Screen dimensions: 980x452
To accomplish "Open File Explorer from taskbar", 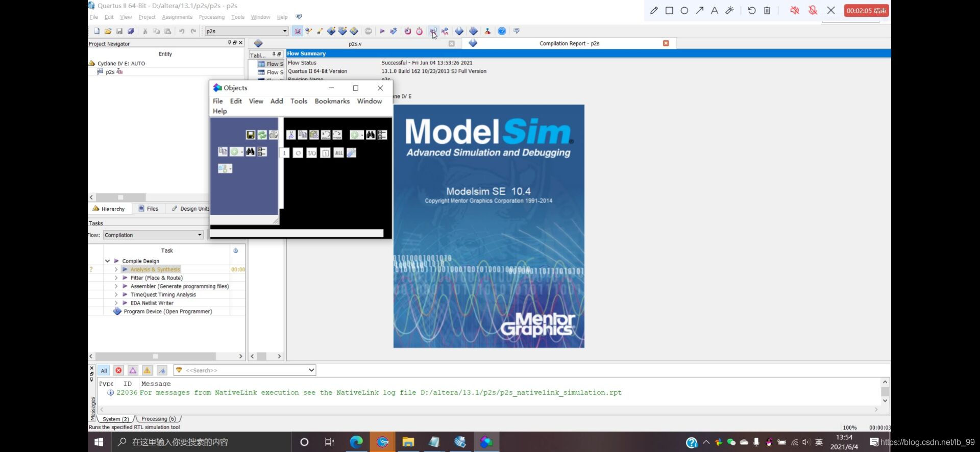I will tap(408, 442).
